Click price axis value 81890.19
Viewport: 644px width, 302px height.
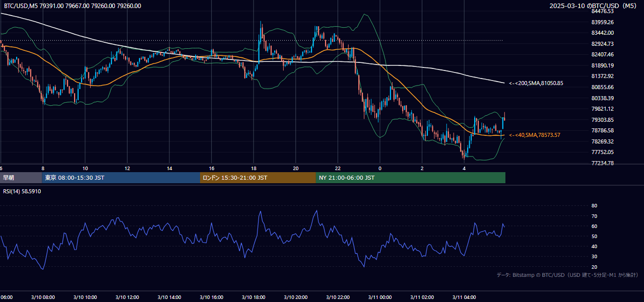[603, 65]
